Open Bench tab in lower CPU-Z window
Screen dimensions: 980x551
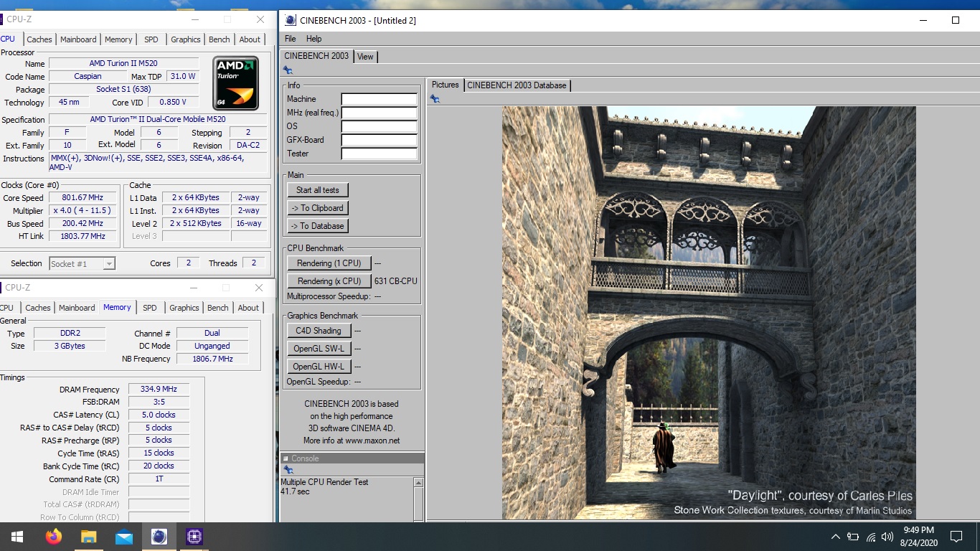click(x=218, y=308)
